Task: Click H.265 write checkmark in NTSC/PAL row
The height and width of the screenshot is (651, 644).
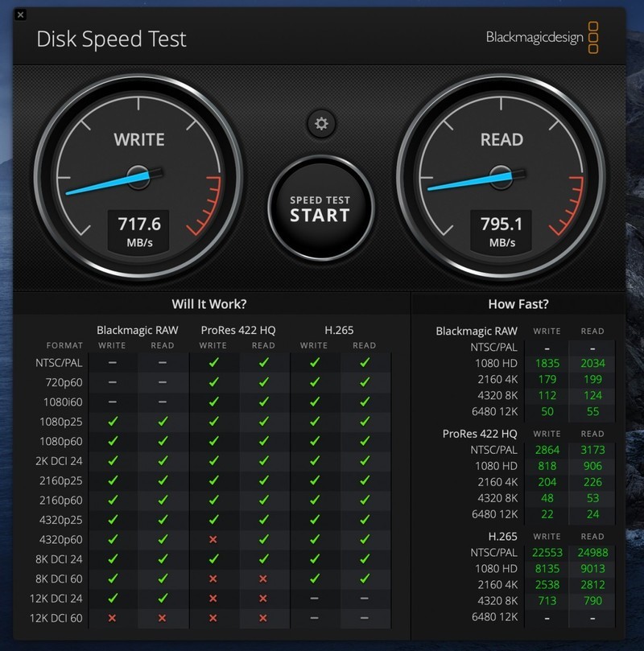Action: coord(314,363)
